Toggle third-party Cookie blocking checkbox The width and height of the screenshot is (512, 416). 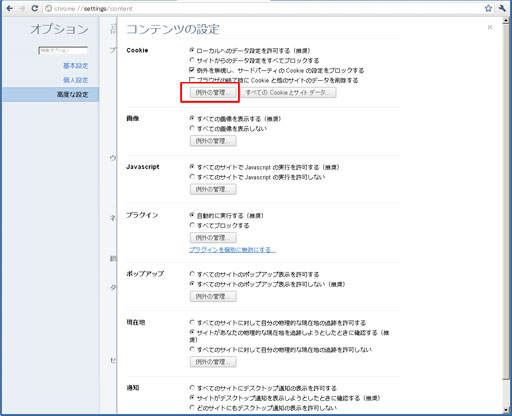point(192,70)
